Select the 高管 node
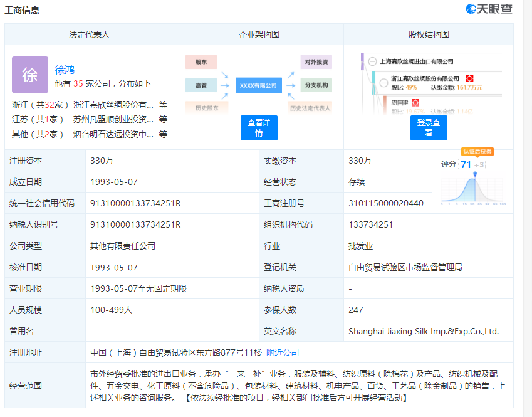532x417 pixels. [x=201, y=85]
